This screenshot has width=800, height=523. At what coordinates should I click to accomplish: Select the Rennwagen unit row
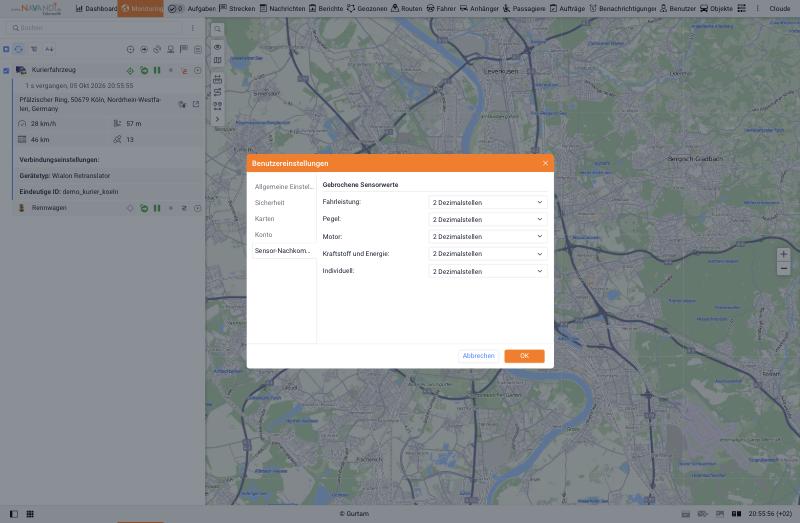point(109,208)
